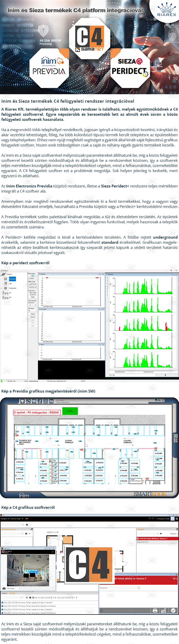Image resolution: width=179 pixels, height=644 pixels.
Task: Switch to the Historie tab
Action: pos(12,593)
